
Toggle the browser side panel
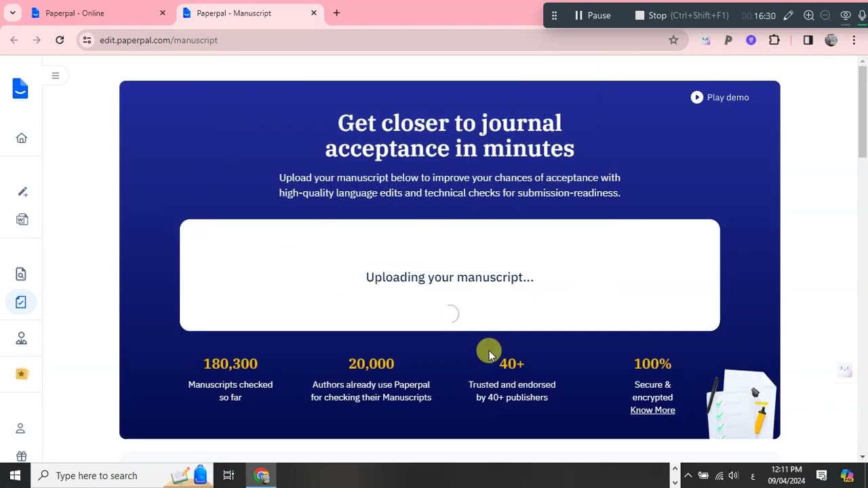(808, 40)
